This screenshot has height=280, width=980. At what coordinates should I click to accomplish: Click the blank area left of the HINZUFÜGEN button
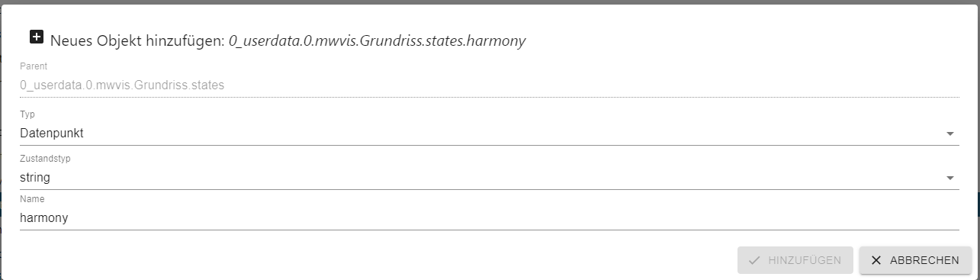click(x=374, y=260)
